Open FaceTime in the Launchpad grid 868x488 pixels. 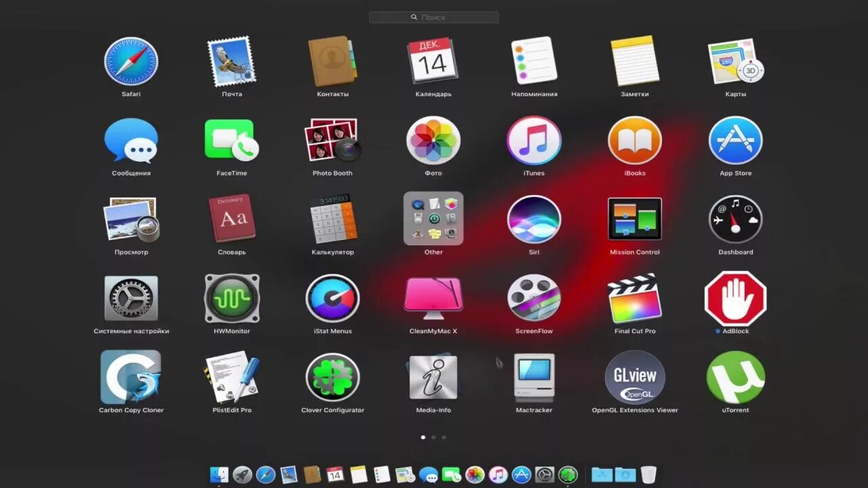coord(231,141)
